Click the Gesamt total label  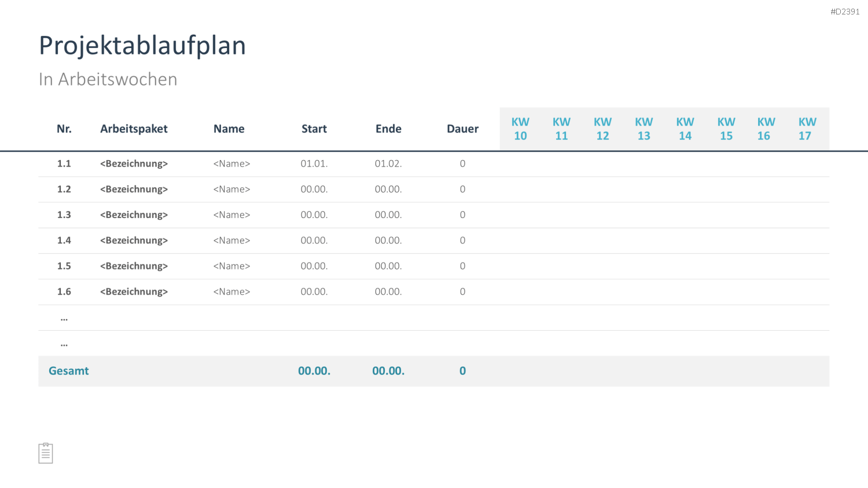(69, 371)
